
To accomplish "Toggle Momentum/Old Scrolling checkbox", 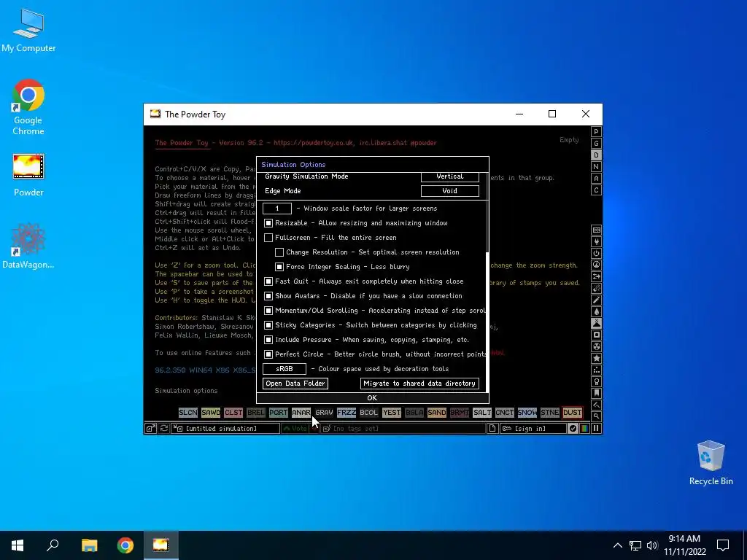I will click(x=268, y=311).
